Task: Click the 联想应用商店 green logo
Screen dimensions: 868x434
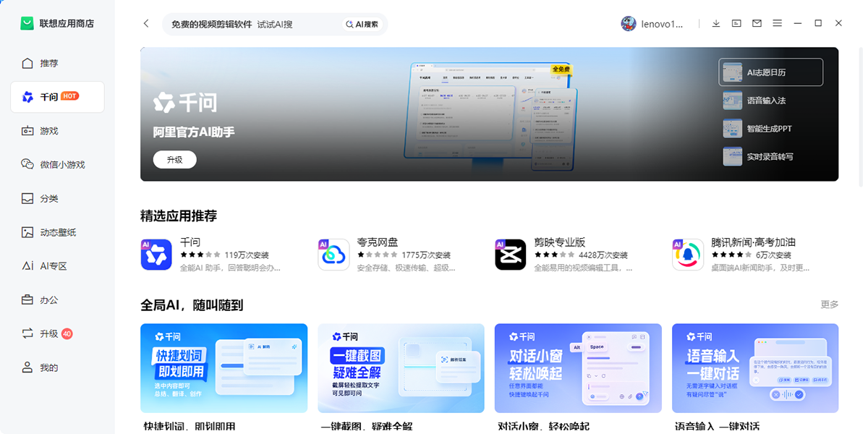Action: [27, 23]
